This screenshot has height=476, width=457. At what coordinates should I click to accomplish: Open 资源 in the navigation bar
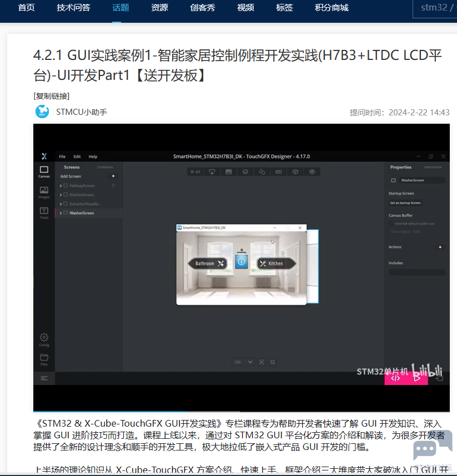tap(159, 8)
